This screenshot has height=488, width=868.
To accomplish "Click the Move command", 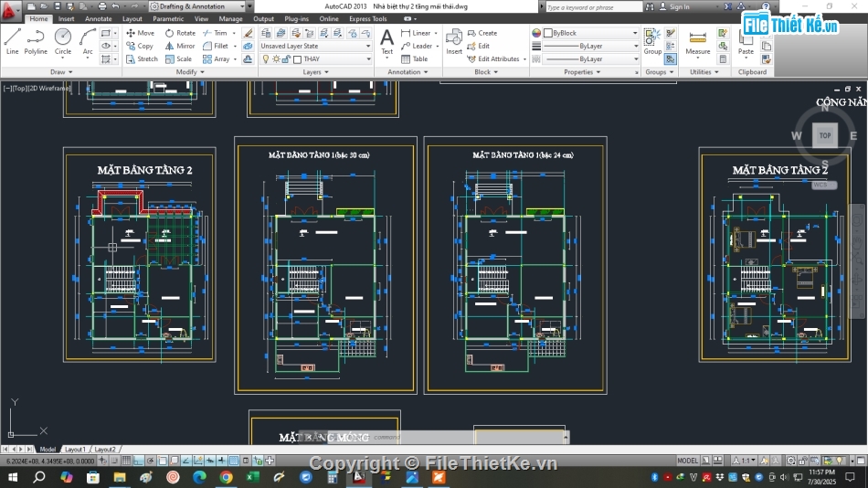I will [x=140, y=33].
